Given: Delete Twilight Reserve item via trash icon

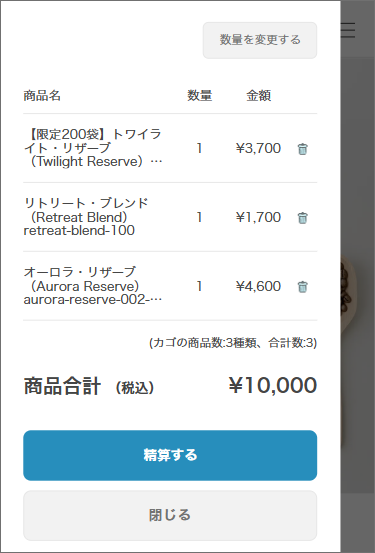Looking at the screenshot, I should [302, 149].
